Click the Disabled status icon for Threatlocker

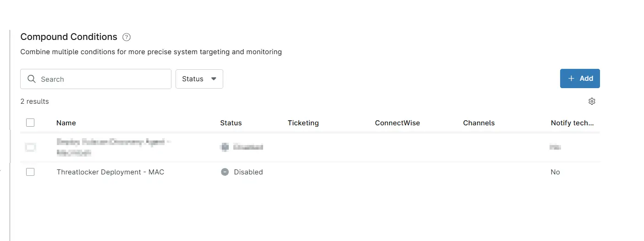point(225,172)
